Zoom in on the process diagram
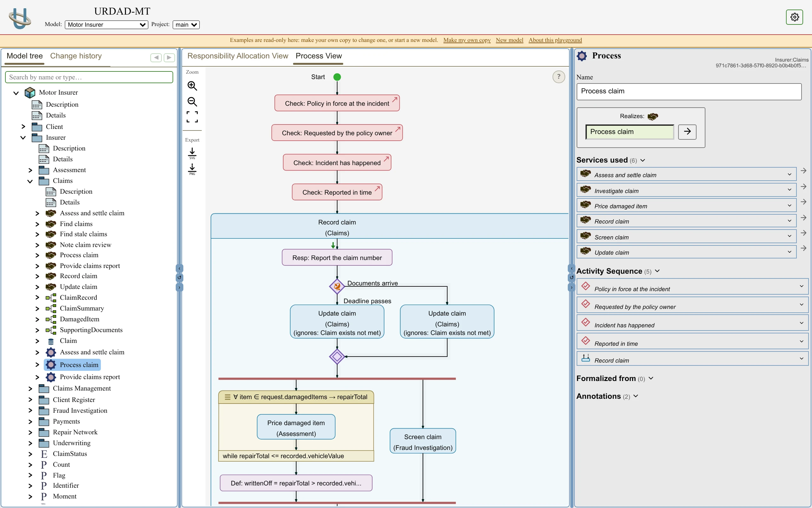The height and width of the screenshot is (508, 812). 192,86
